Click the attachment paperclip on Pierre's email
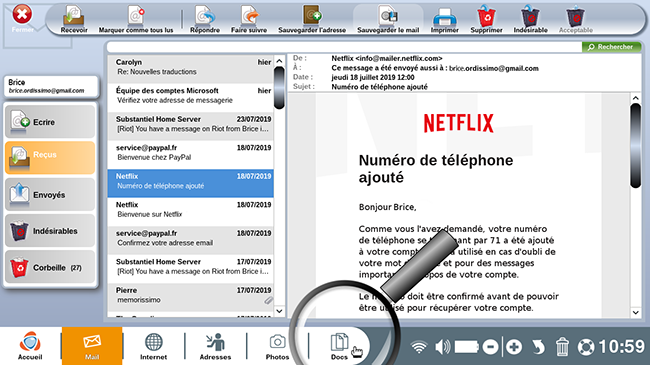650x365 pixels. 269,300
